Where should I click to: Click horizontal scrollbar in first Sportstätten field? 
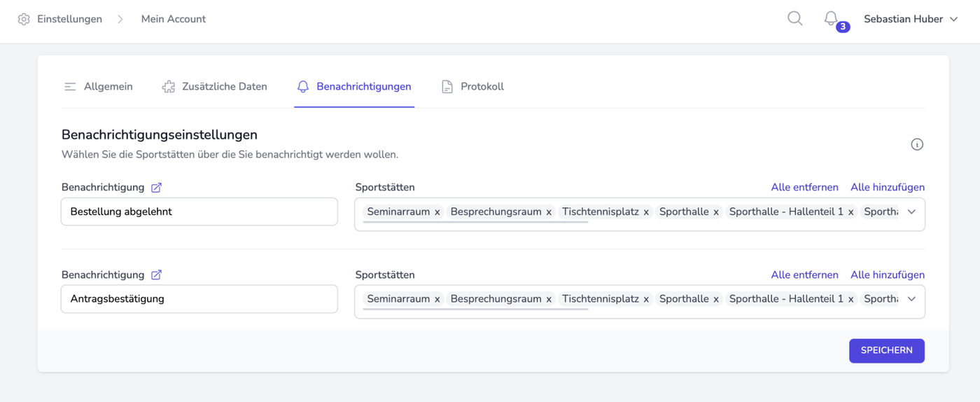(x=475, y=222)
